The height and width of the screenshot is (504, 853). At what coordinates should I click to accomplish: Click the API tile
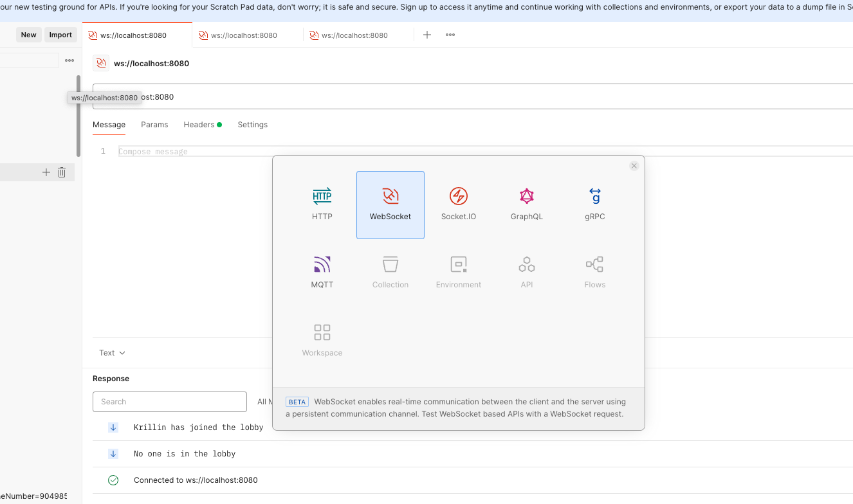[527, 273]
